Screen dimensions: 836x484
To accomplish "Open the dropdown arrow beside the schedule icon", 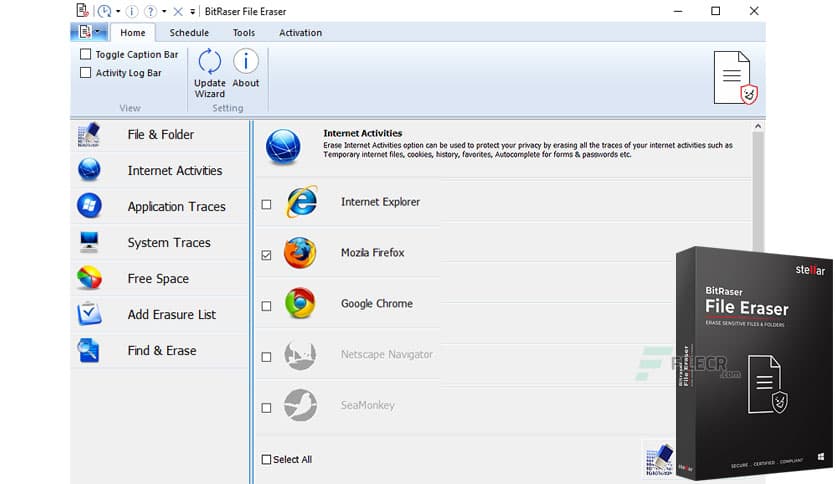I will [x=118, y=11].
